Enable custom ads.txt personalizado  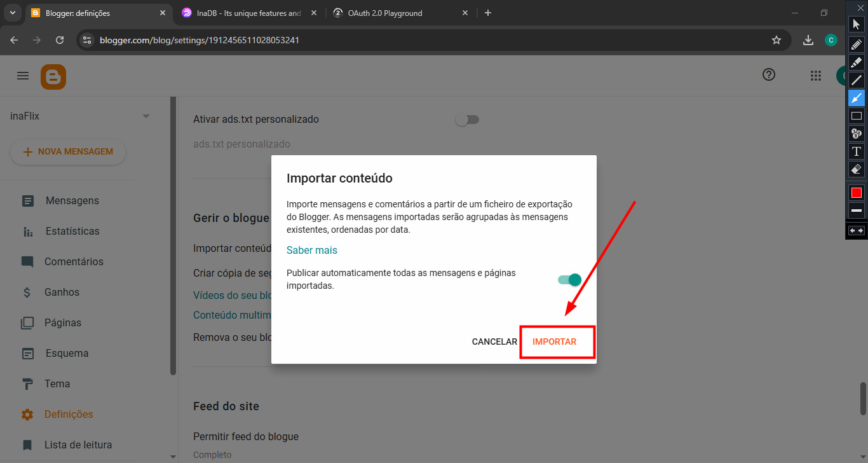tap(467, 119)
